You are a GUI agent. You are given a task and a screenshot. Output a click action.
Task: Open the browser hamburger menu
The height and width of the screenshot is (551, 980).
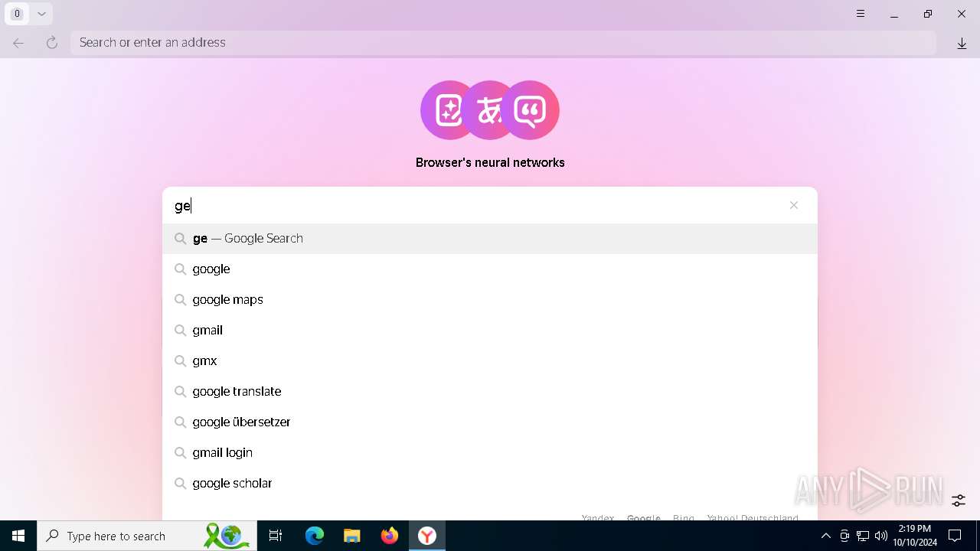(861, 14)
